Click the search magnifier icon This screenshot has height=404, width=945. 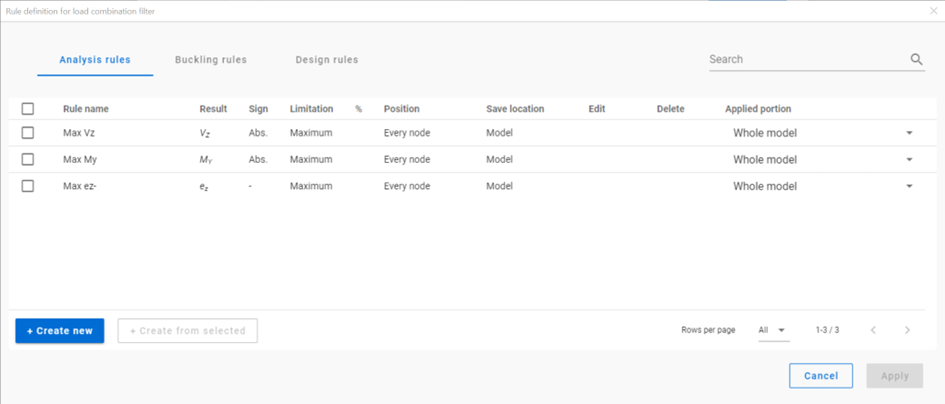click(916, 59)
